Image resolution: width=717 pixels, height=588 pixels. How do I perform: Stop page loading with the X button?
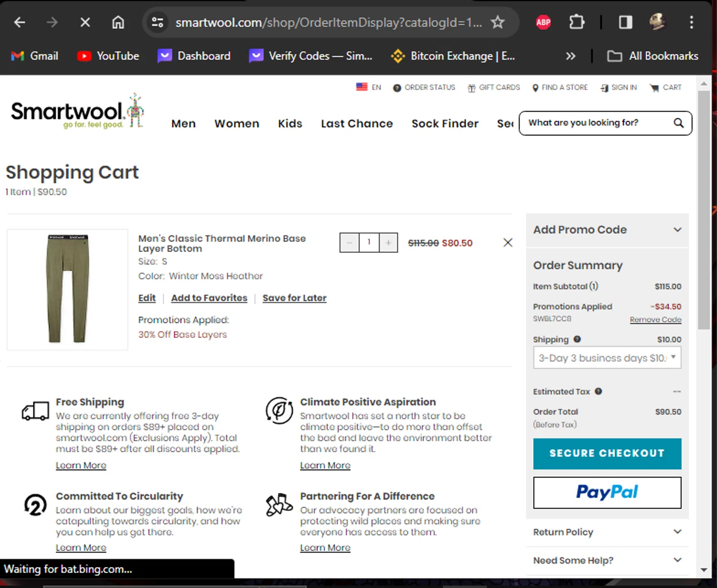(85, 22)
